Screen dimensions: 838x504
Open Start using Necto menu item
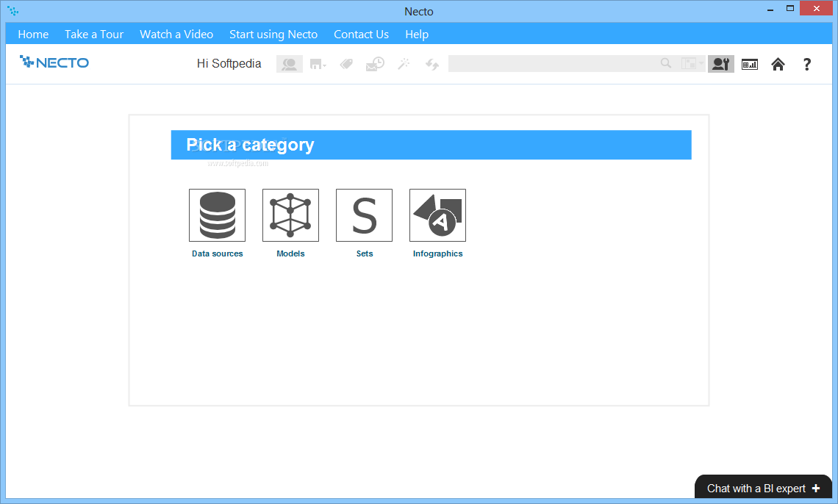click(x=273, y=35)
